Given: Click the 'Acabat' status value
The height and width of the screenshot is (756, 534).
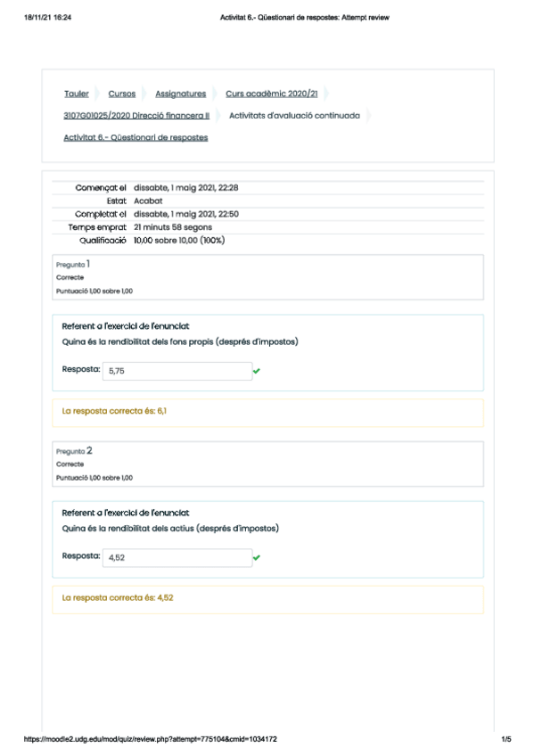Looking at the screenshot, I should 148,201.
